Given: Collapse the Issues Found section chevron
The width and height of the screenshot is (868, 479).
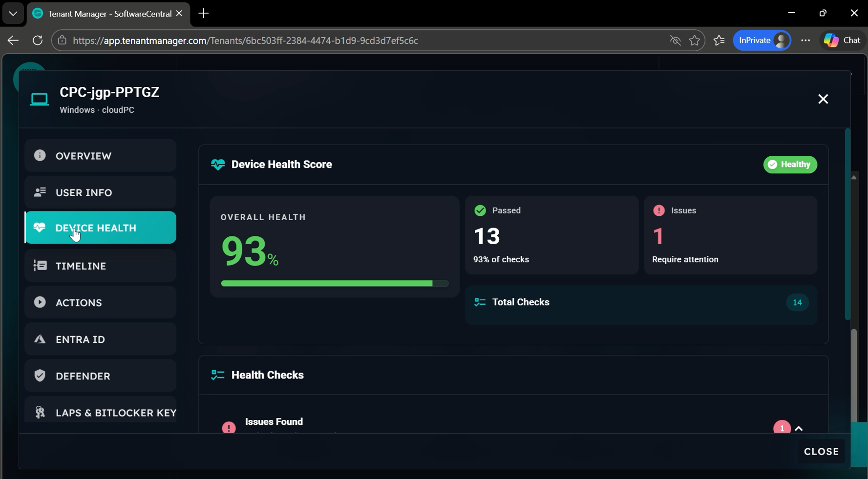Looking at the screenshot, I should [799, 428].
